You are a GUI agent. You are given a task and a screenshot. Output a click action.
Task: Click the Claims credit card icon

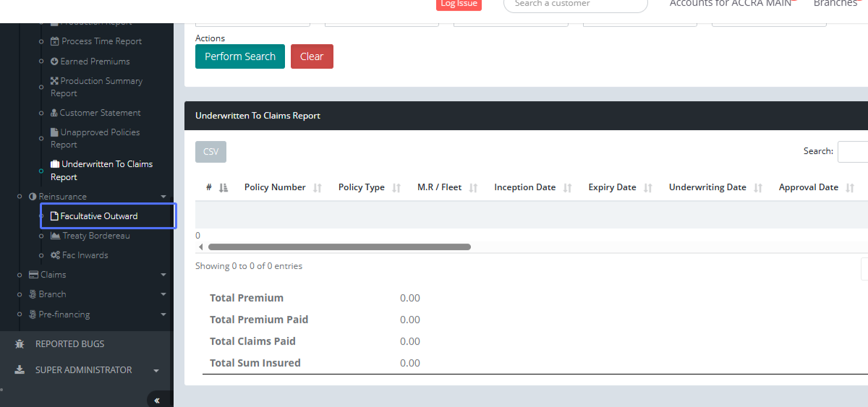33,275
